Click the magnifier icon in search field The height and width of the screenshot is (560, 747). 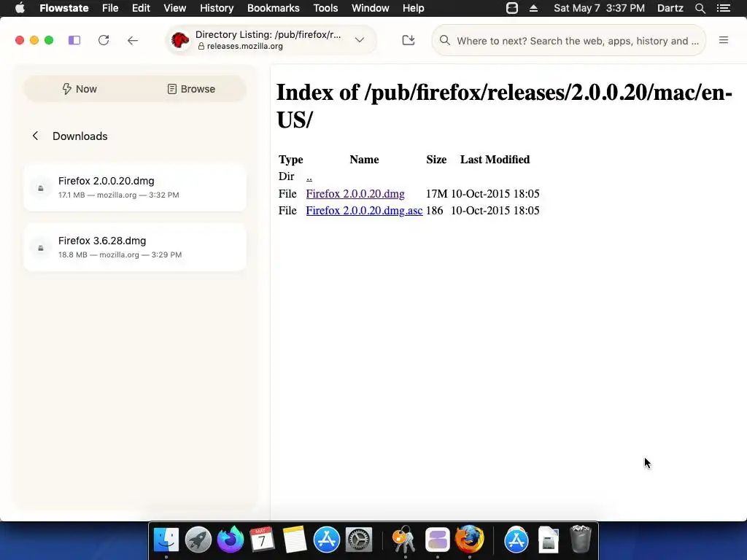(x=444, y=41)
